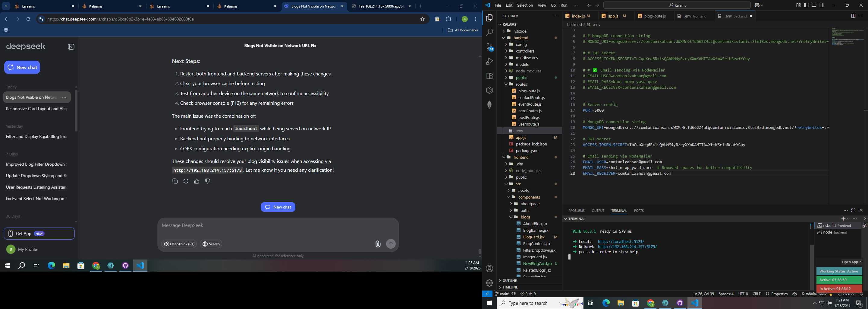The image size is (868, 309).
Task: Click CRLF in the status bar
Action: 756,294
